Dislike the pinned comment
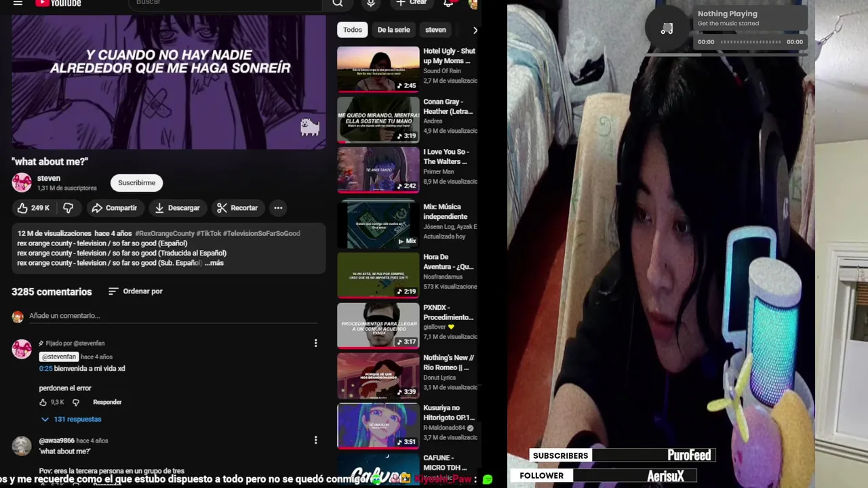 tap(75, 403)
